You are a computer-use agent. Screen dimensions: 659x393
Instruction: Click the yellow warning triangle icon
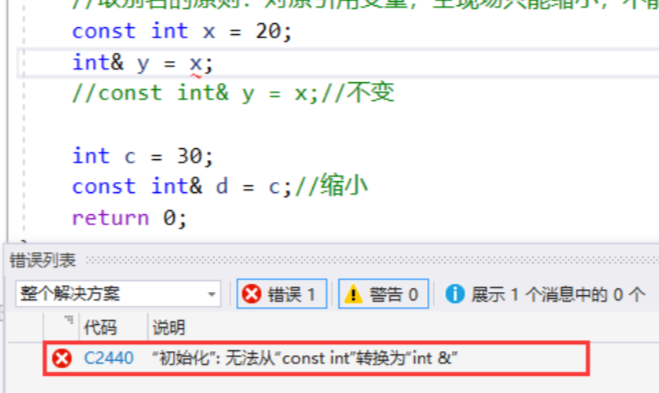point(353,294)
